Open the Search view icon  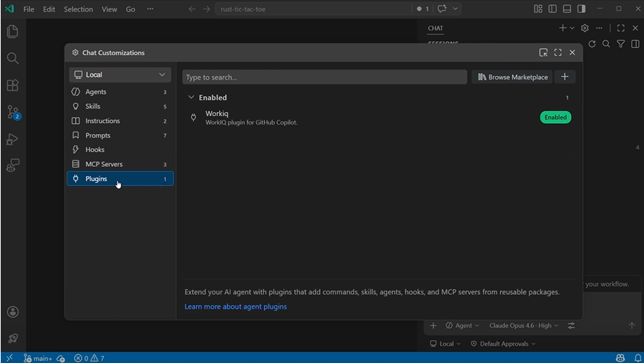coord(12,58)
